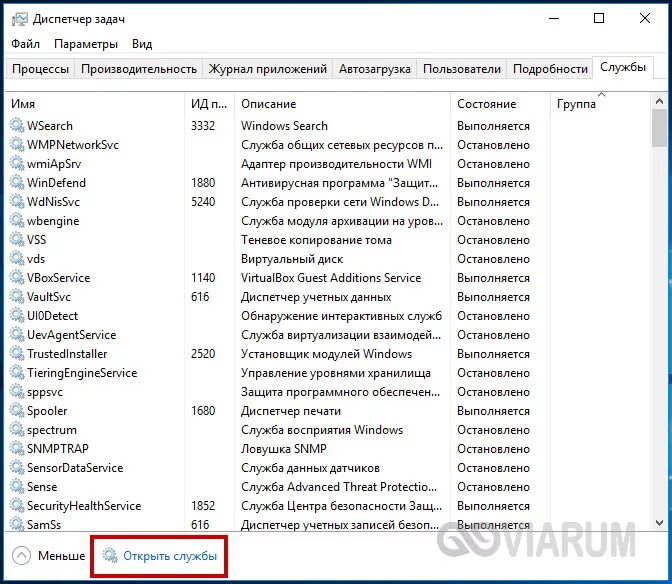The width and height of the screenshot is (672, 584).
Task: Select the Службы tab
Action: pos(623,67)
